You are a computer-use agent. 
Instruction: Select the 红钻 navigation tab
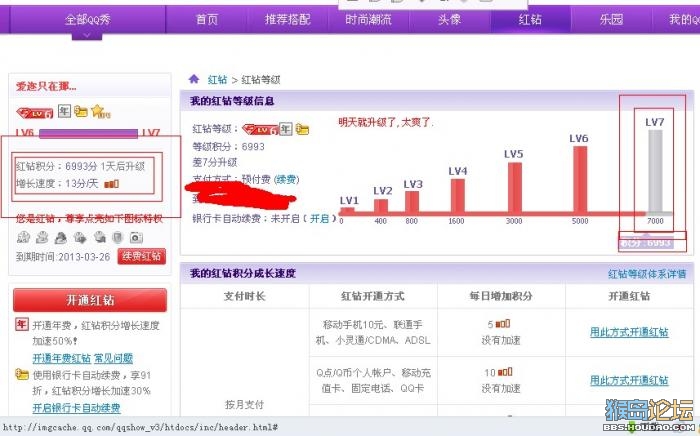pos(530,19)
